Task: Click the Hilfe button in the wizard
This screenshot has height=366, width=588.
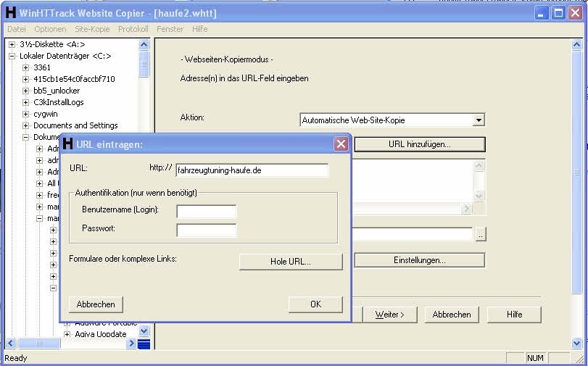Action: click(514, 315)
